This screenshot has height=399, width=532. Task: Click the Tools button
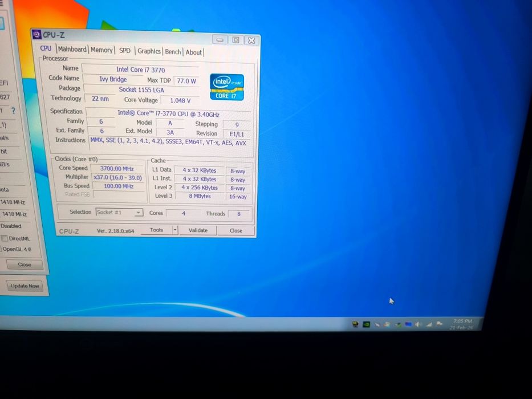pos(156,230)
